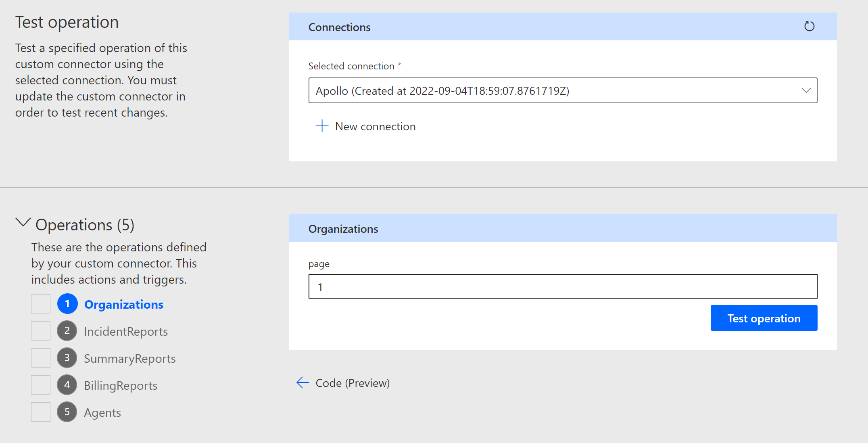The height and width of the screenshot is (443, 868).
Task: Go back to Code (Preview)
Action: (352, 383)
